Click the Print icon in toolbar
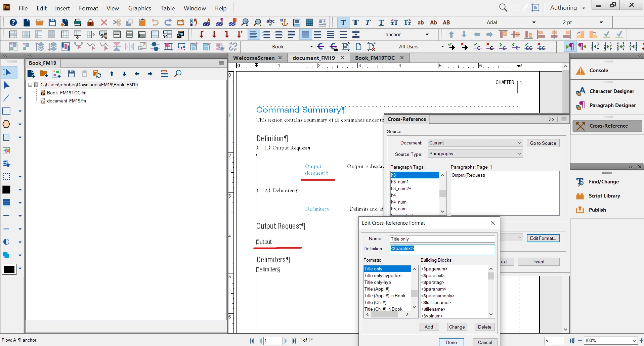 click(78, 23)
